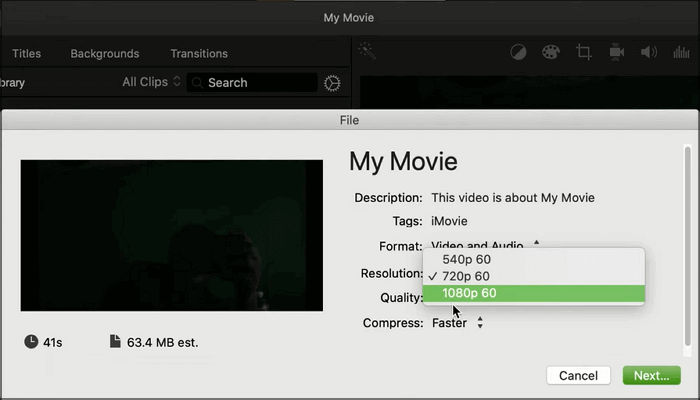Expand the All Clips filter dropdown
This screenshot has width=700, height=400.
coord(152,82)
